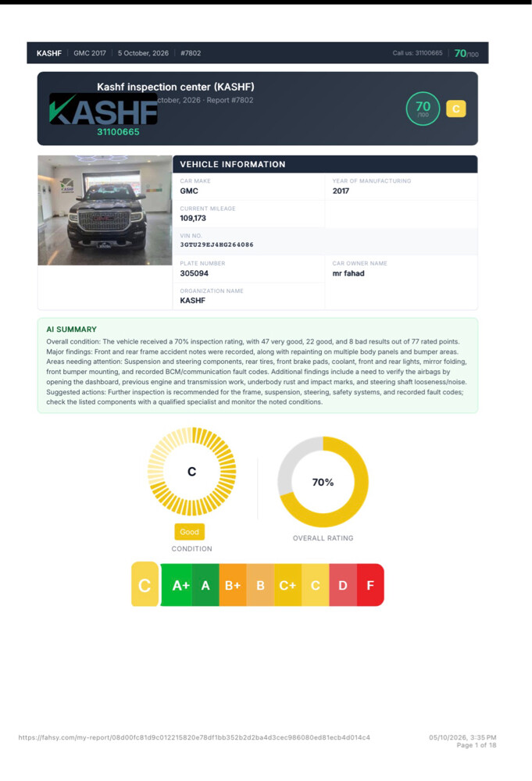Click the light orange B grade swatch
Viewport: 532px width, 781px height.
point(260,585)
